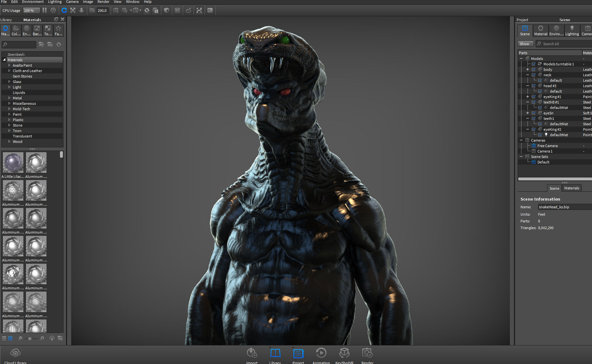
Task: Expand the Metal materials folder
Action: [9, 98]
